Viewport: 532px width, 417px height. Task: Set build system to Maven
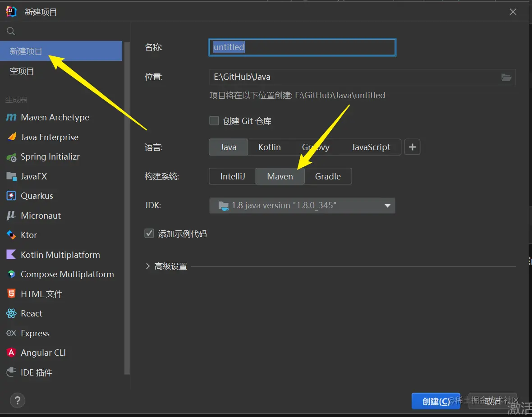point(280,176)
